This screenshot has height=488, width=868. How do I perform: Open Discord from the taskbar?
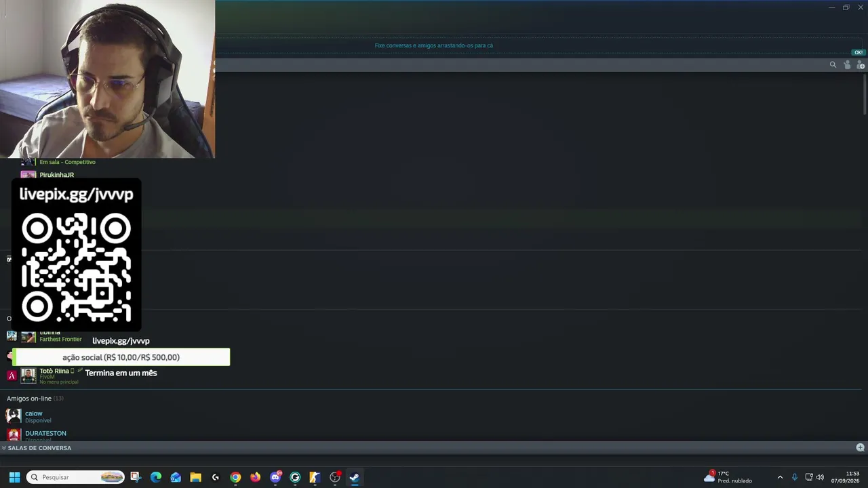coord(275,477)
